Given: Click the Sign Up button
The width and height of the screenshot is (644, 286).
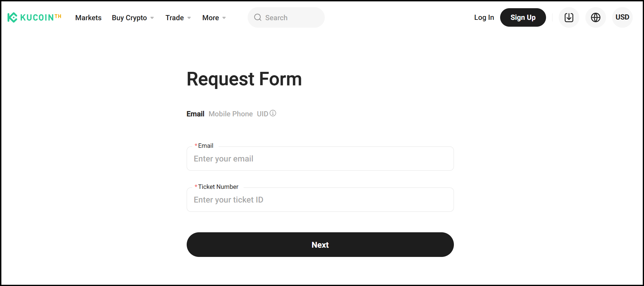Looking at the screenshot, I should click(x=523, y=17).
